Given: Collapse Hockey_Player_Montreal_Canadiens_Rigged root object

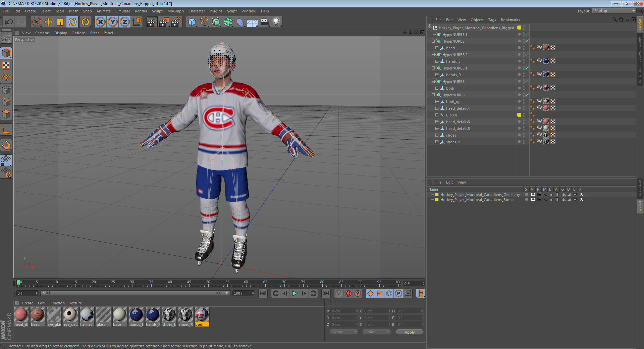Looking at the screenshot, I should coord(430,28).
